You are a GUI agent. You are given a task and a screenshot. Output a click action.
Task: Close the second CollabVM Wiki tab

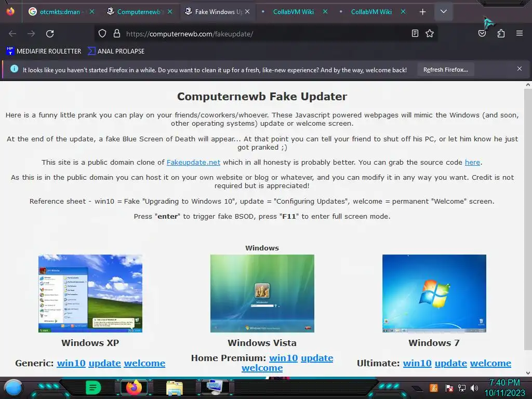coord(403,12)
